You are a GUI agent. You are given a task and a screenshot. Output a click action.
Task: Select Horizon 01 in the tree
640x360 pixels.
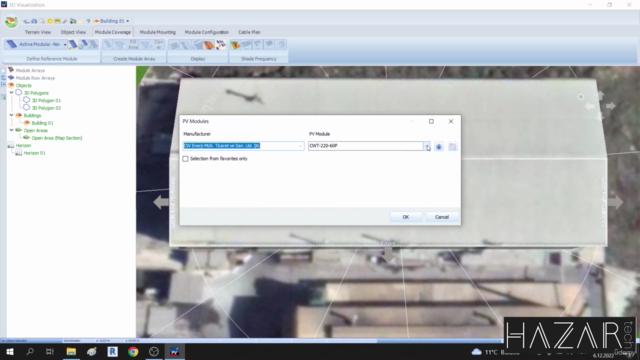(34, 153)
